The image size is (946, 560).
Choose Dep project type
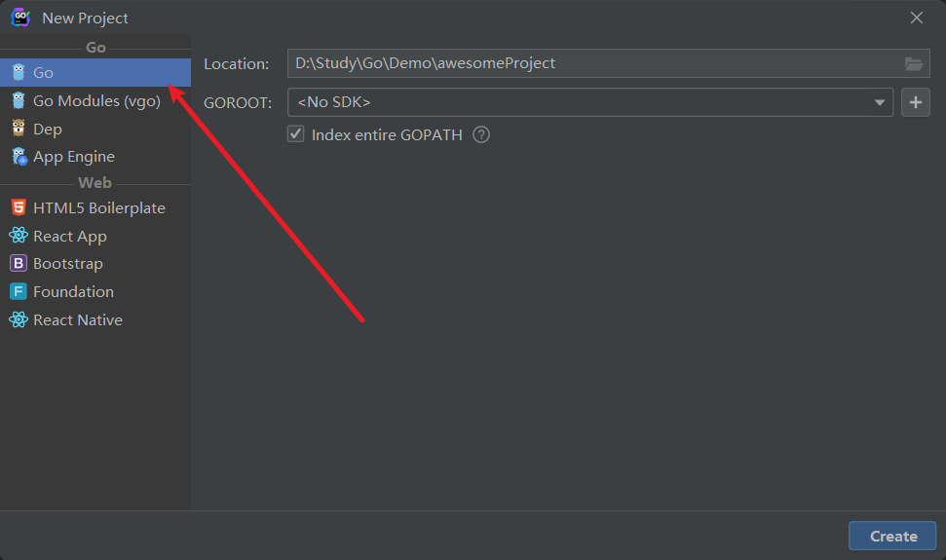(95, 129)
